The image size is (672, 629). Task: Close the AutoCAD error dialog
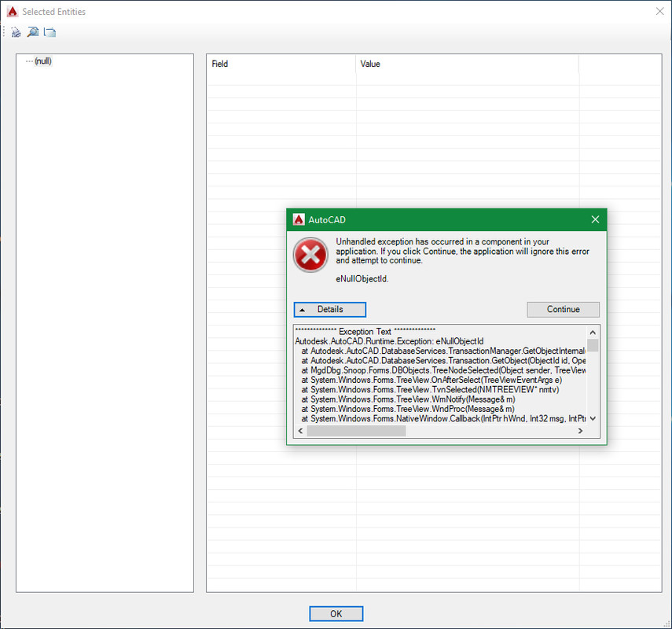tap(595, 219)
